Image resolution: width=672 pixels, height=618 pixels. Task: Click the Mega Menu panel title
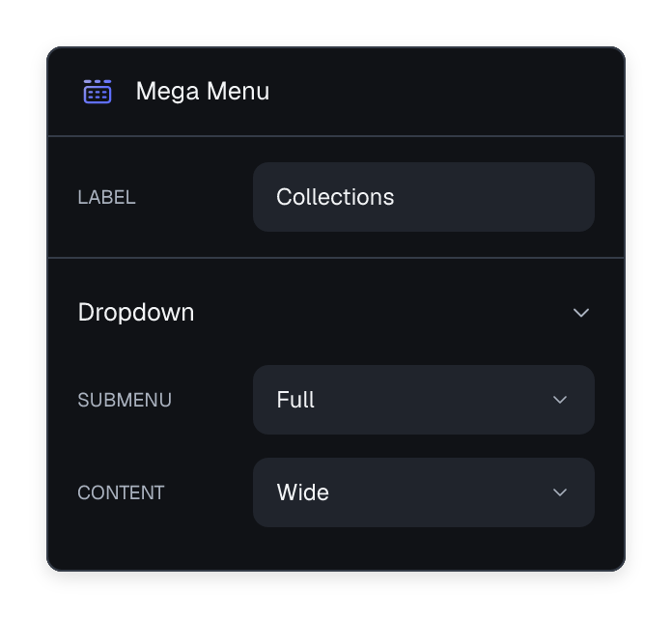pos(203,92)
